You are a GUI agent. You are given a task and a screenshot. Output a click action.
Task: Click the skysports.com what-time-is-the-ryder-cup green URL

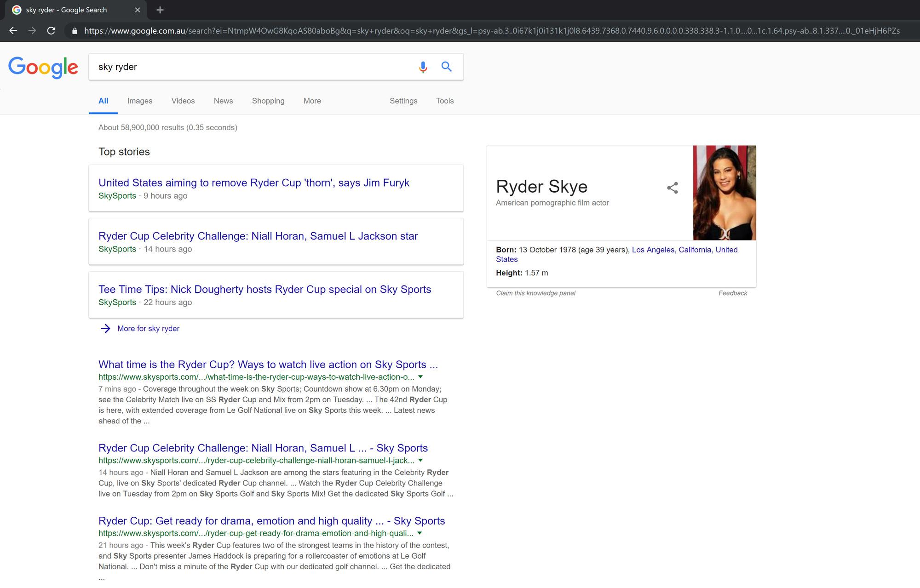pos(256,377)
